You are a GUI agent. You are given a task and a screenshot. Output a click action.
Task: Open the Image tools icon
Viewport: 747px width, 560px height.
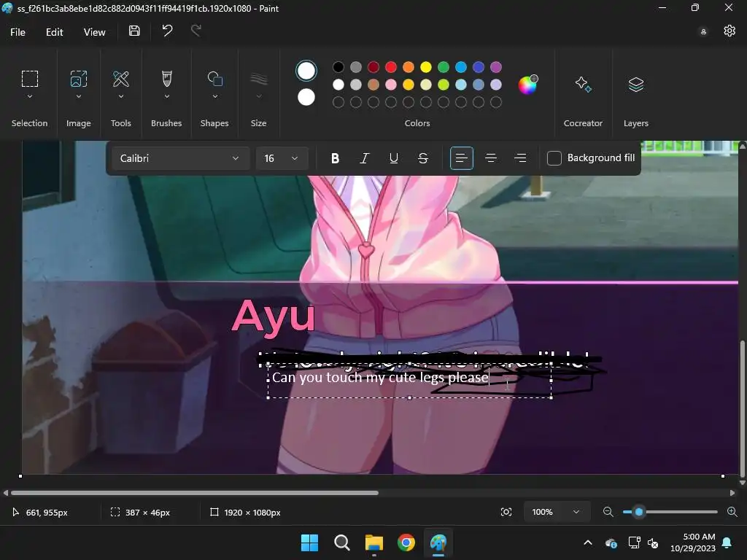tap(79, 79)
